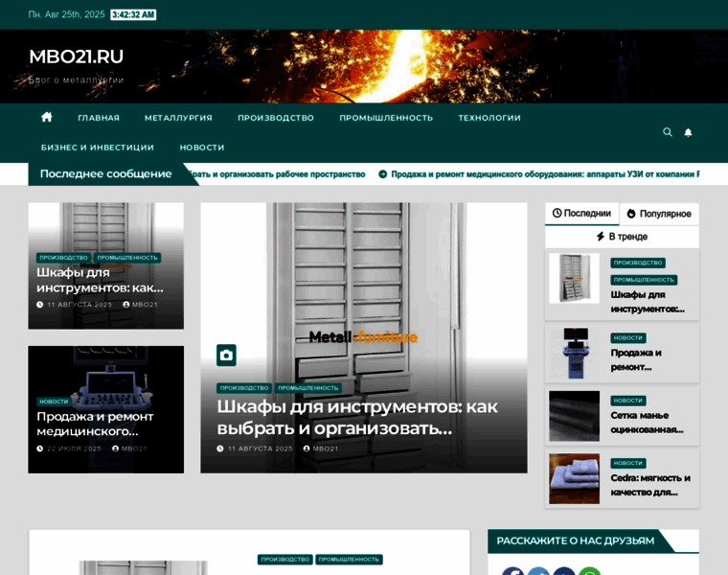Click РАССКАЖИТЕ О НАС ДРУЗЬЯМ heading
The height and width of the screenshot is (575, 728).
coord(576,541)
